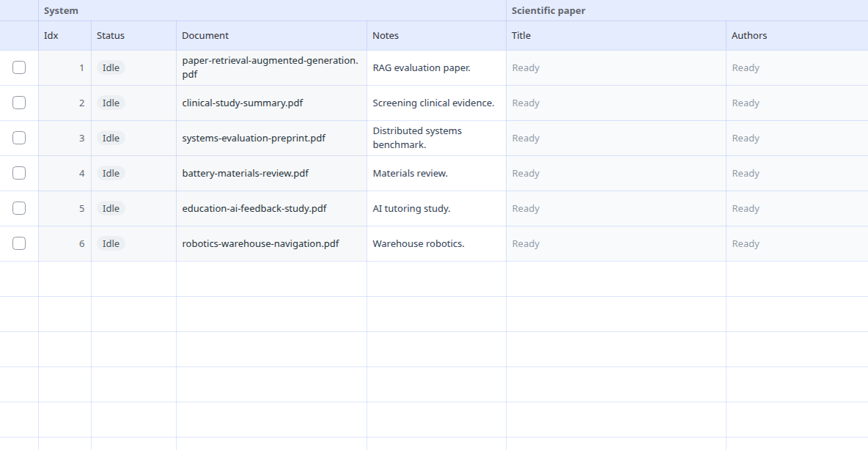
Task: Click the Notes column header
Action: click(x=436, y=35)
